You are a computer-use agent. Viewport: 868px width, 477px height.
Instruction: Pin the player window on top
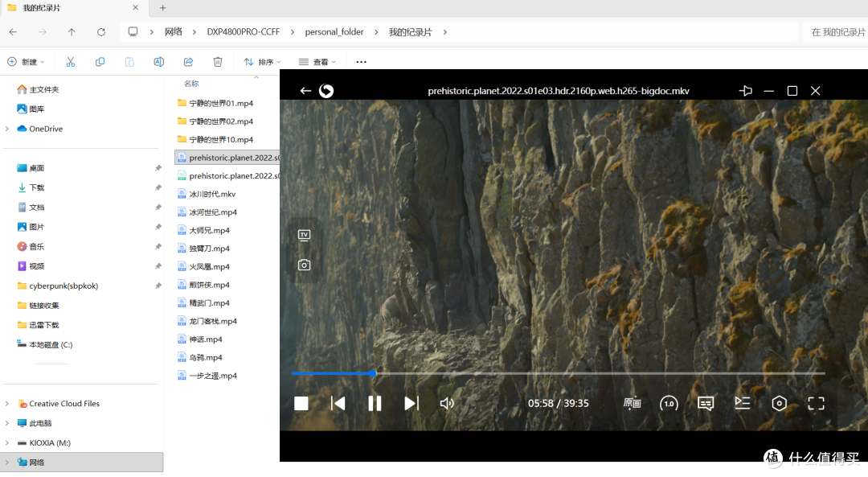745,91
